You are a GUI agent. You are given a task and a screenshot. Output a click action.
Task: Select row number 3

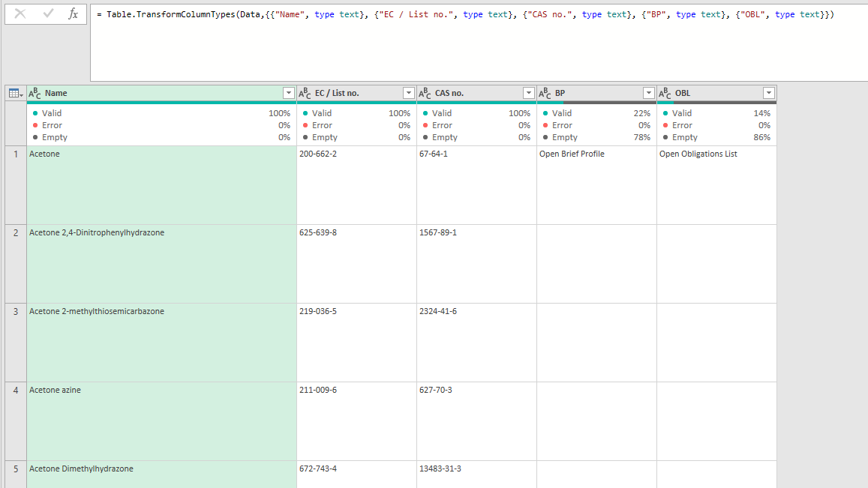click(x=16, y=343)
